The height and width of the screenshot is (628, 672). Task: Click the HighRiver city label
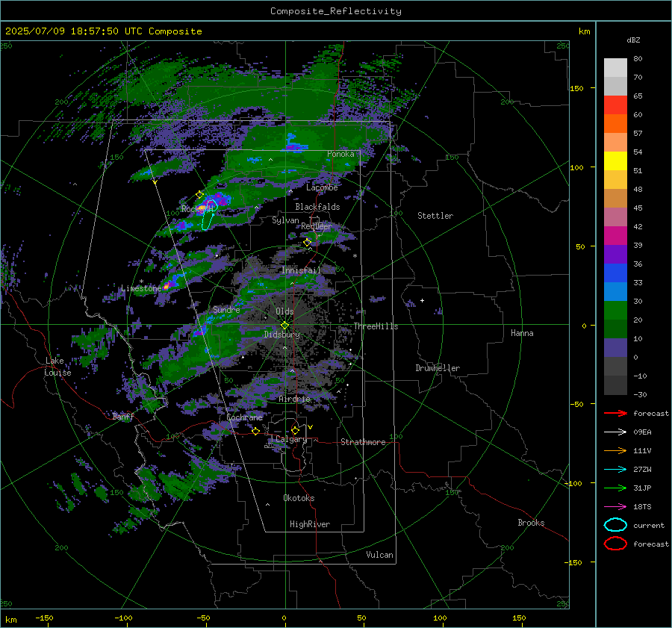[310, 524]
